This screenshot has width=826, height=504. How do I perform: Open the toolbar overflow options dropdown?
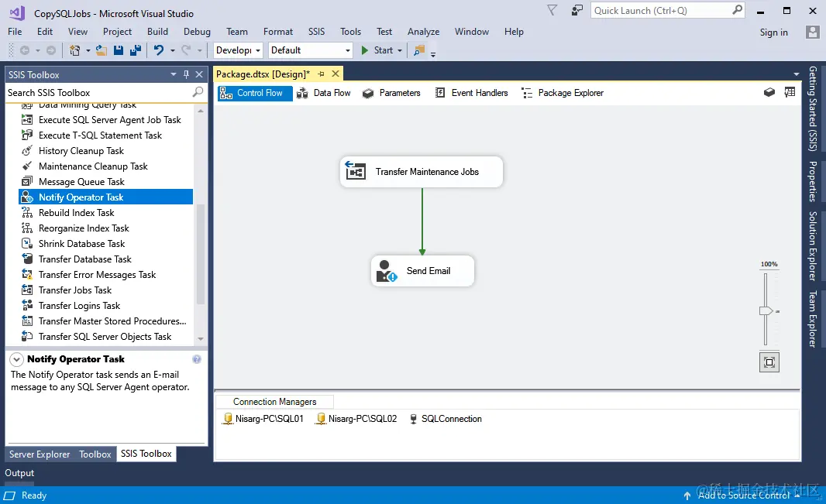click(433, 53)
